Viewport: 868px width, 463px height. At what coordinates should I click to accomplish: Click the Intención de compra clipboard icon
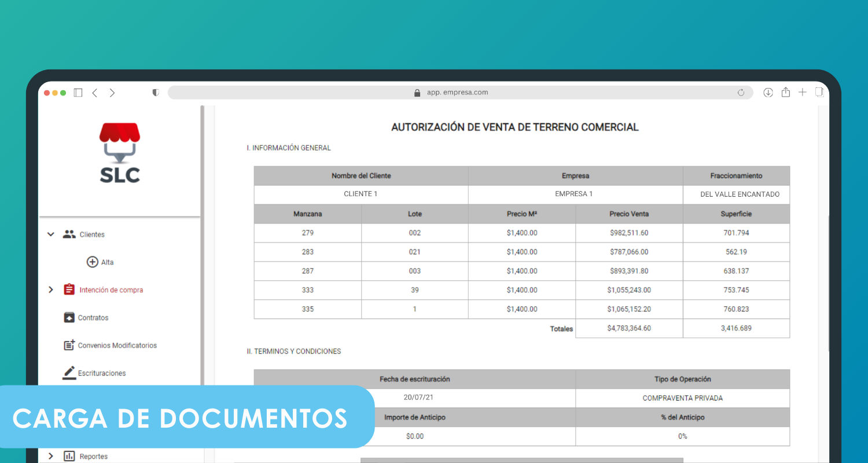(x=69, y=290)
